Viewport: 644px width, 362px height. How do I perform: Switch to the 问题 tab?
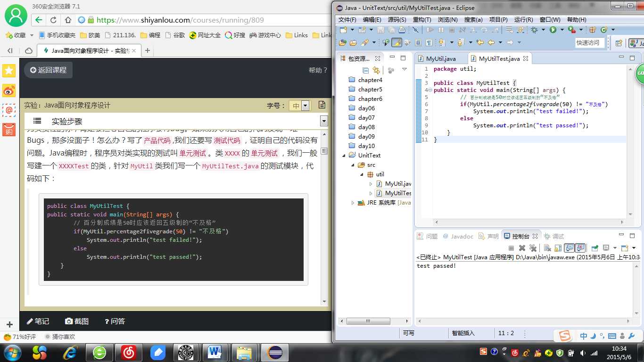(427, 236)
